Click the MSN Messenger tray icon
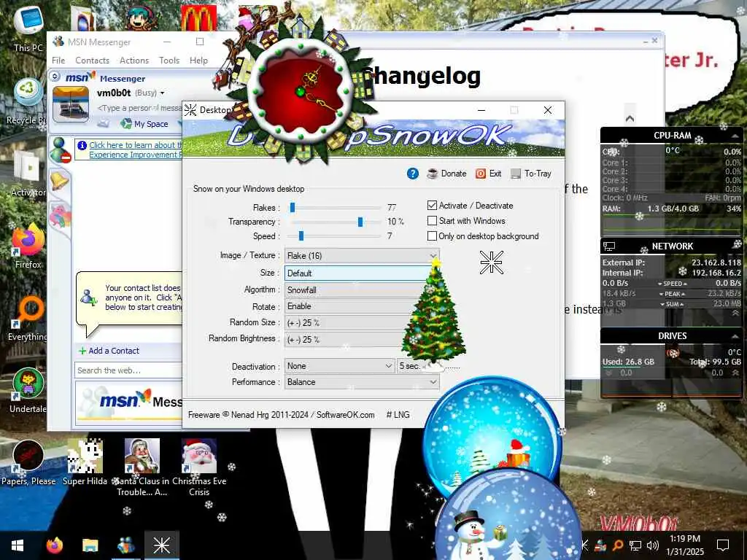This screenshot has height=560, width=747. (601, 545)
